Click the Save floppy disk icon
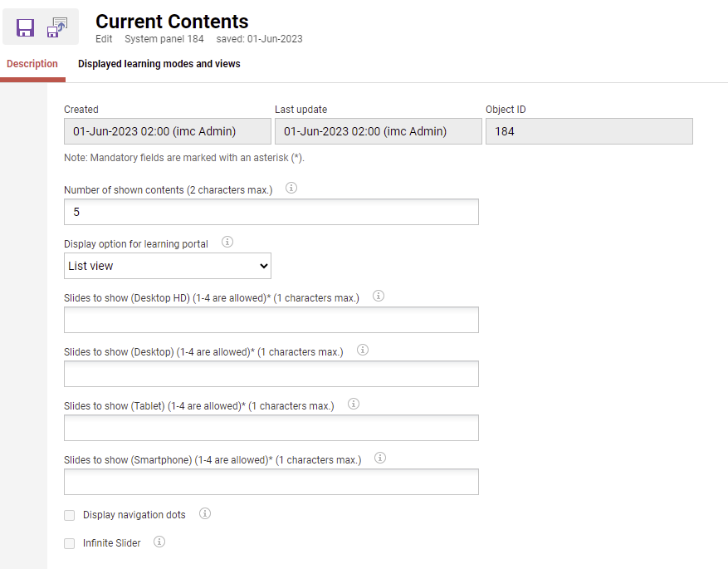728x569 pixels. (26, 27)
